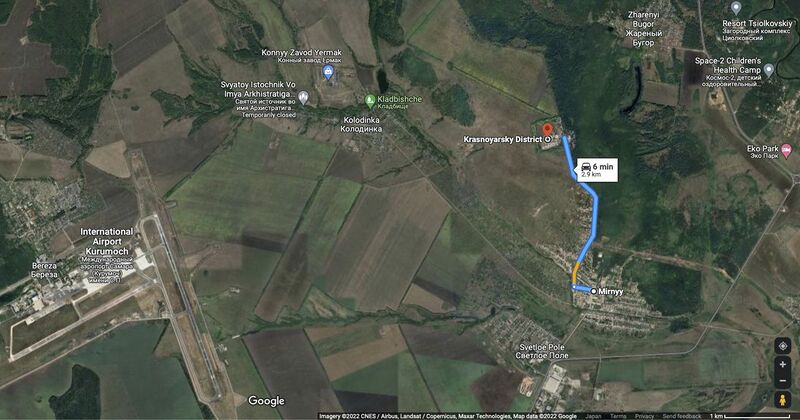Click Space-2 Children's Health Camp marker
Image resolution: width=800 pixels, height=420 pixels.
[x=769, y=70]
